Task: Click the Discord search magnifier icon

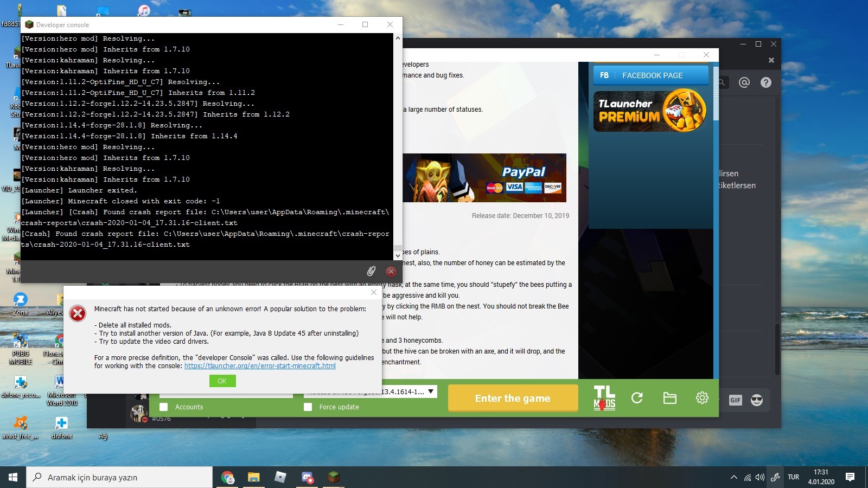Action: [x=722, y=82]
